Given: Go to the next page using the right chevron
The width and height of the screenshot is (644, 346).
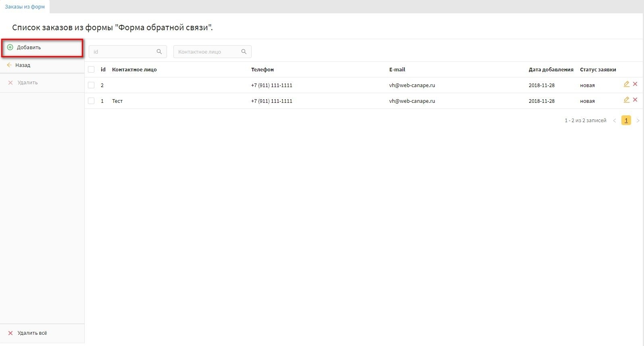Looking at the screenshot, I should (638, 121).
